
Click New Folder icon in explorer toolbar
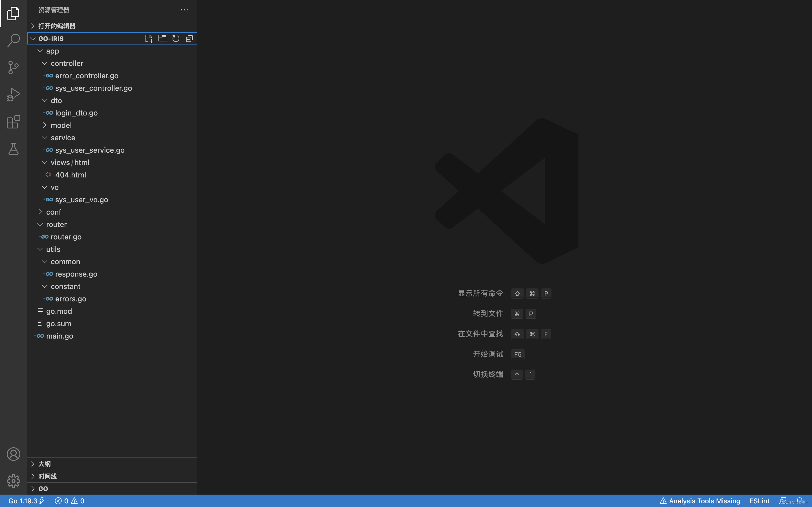[162, 39]
